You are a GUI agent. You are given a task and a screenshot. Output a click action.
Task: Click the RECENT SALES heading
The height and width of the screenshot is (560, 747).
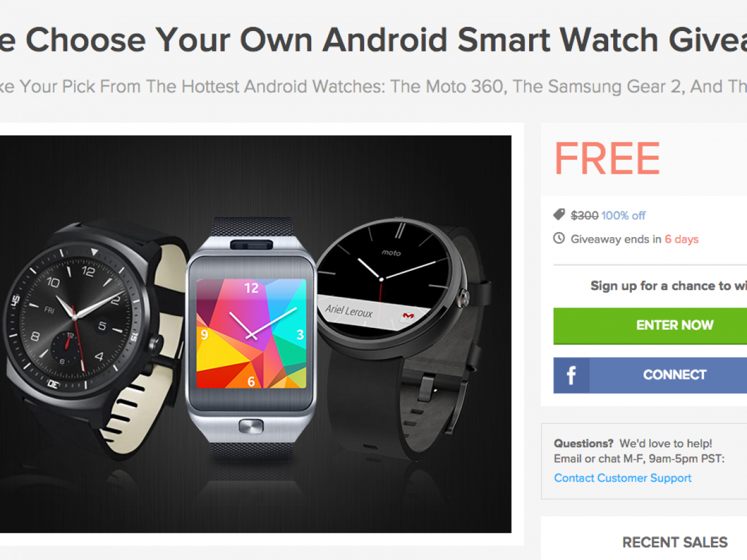coord(675,542)
